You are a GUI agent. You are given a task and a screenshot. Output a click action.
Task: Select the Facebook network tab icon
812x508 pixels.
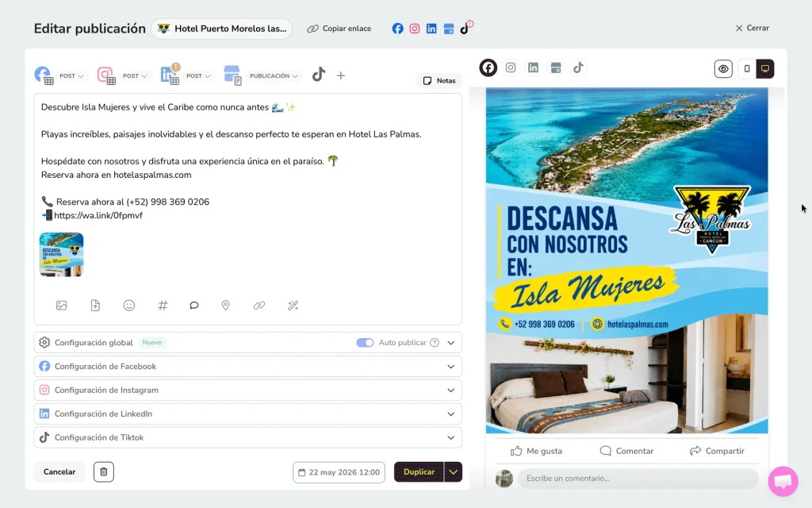[44, 75]
